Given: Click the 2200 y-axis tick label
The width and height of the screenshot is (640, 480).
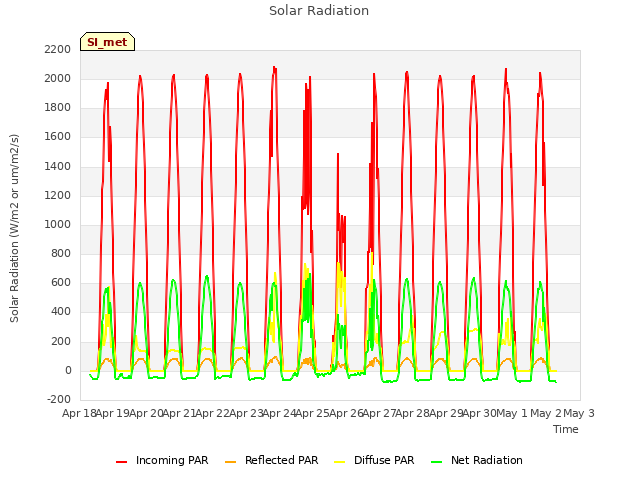Looking at the screenshot, I should click(x=58, y=49).
